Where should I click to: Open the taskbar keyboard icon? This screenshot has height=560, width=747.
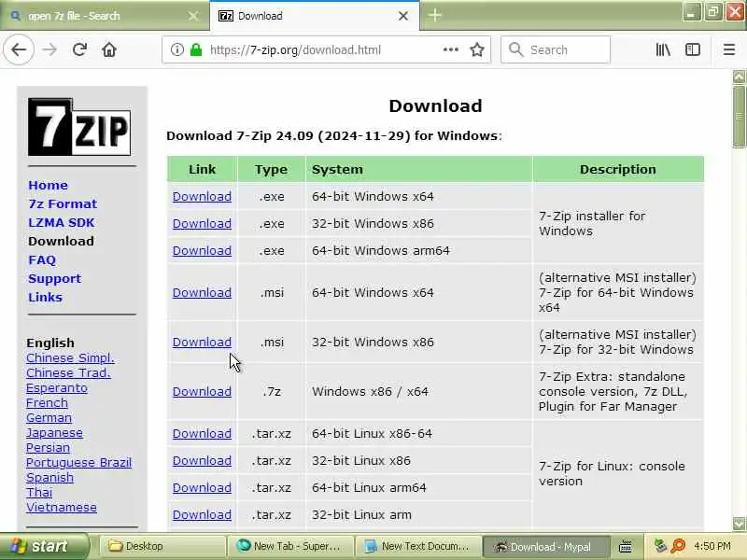click(x=625, y=546)
